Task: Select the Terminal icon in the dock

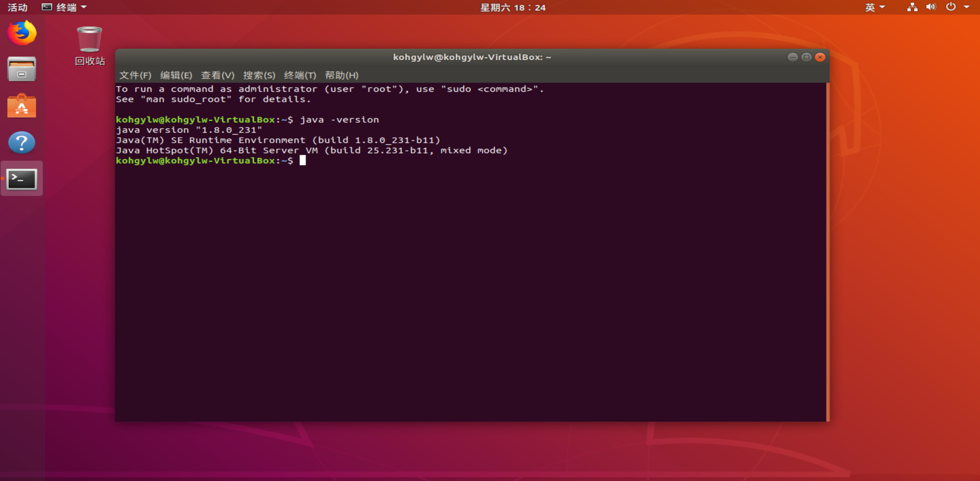Action: [21, 179]
